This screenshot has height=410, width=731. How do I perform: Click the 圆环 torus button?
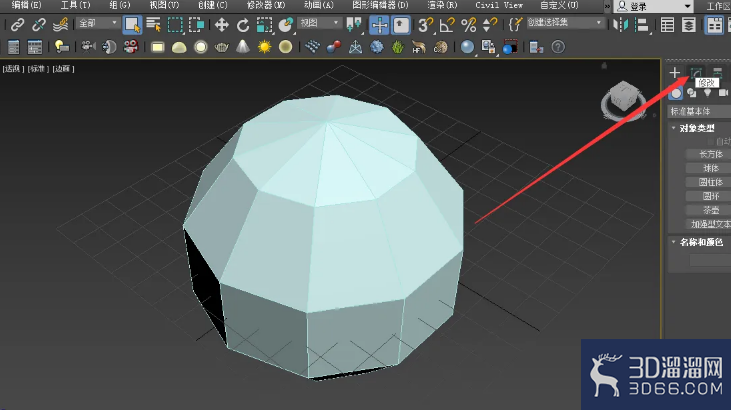click(x=710, y=196)
